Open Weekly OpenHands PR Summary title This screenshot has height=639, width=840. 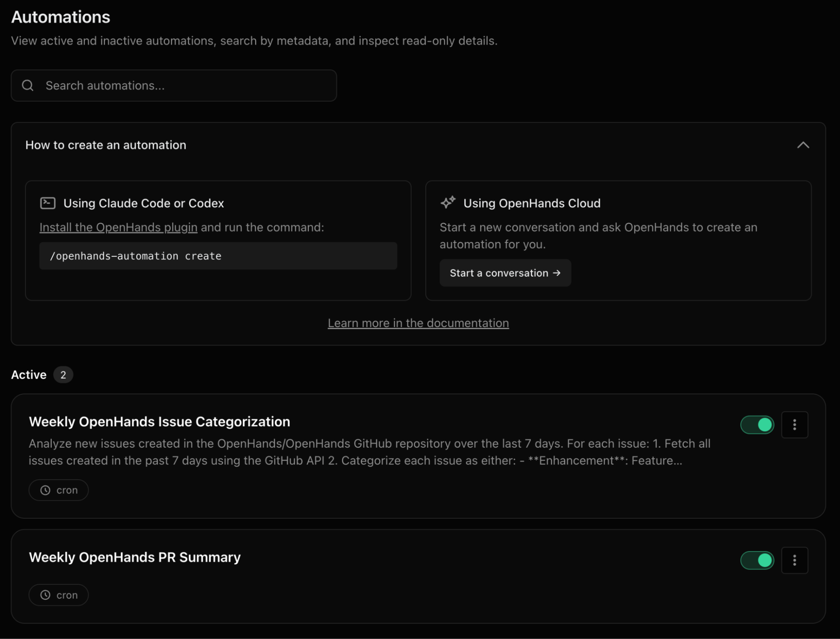[x=134, y=557]
